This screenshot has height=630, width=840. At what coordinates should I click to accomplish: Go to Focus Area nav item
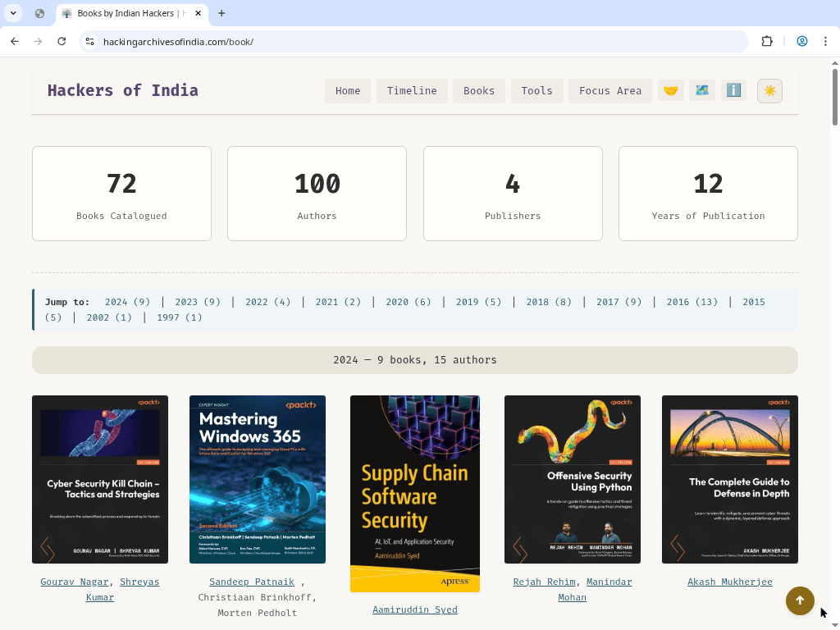[x=609, y=91]
